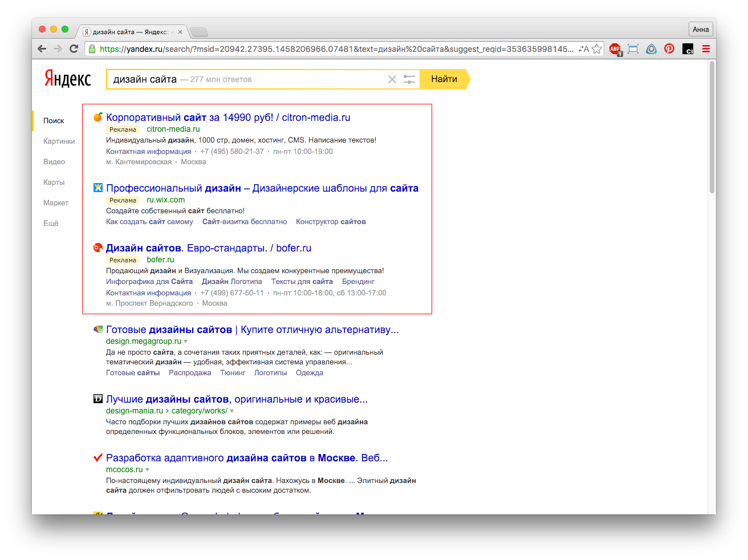Click the citron-media.ru orange favicon
The width and height of the screenshot is (748, 560).
coord(98,117)
